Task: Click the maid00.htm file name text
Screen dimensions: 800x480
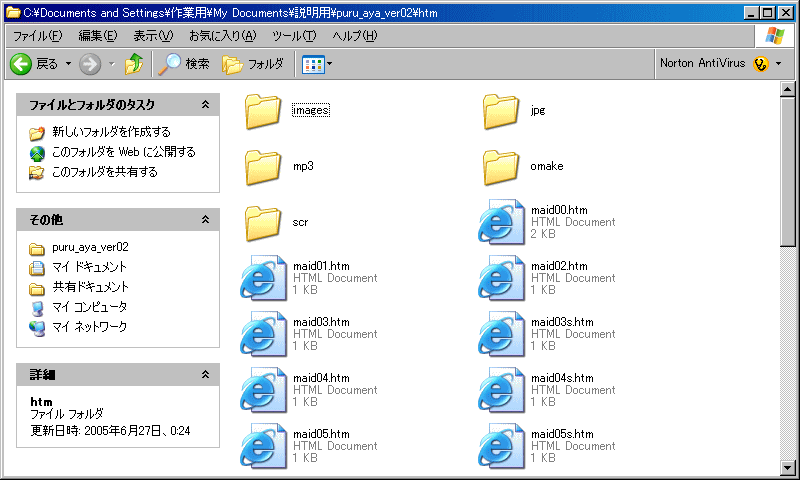Action: [x=559, y=210]
